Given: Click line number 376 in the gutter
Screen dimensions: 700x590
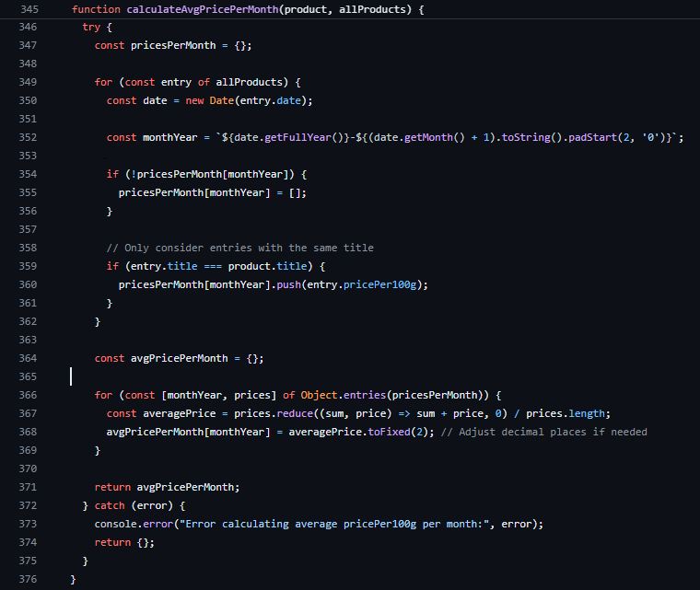Looking at the screenshot, I should point(28,579).
